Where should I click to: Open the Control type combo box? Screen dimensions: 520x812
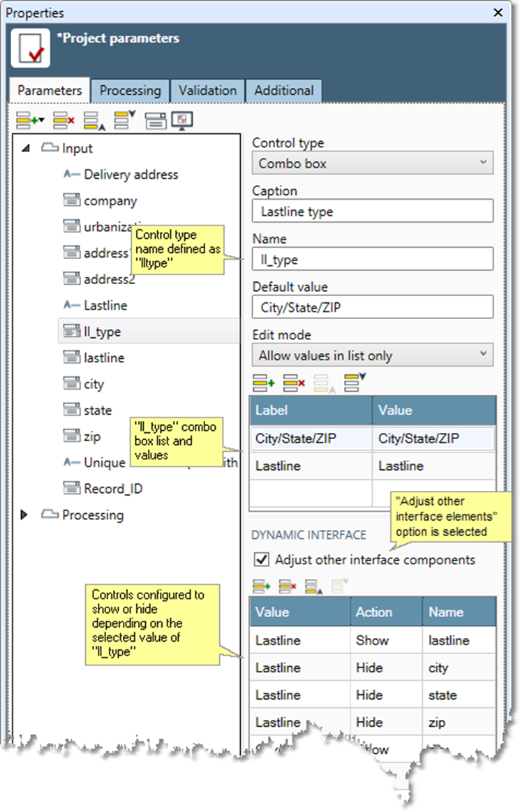(x=372, y=163)
